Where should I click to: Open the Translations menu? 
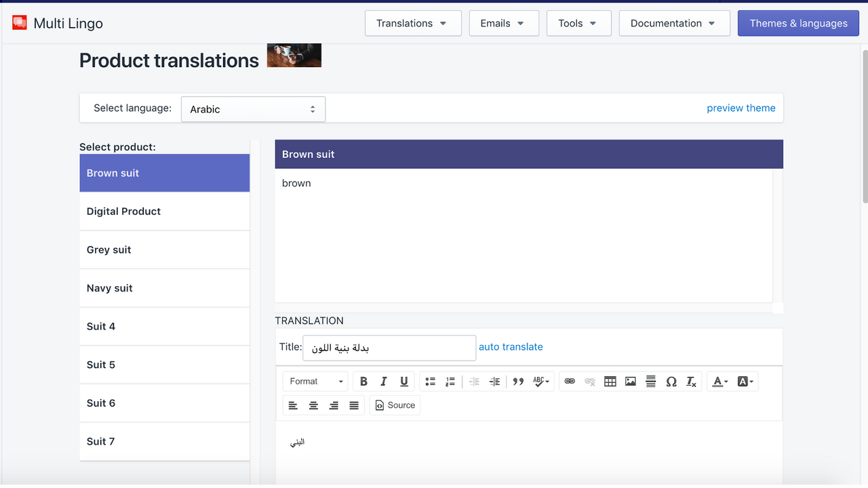[413, 23]
